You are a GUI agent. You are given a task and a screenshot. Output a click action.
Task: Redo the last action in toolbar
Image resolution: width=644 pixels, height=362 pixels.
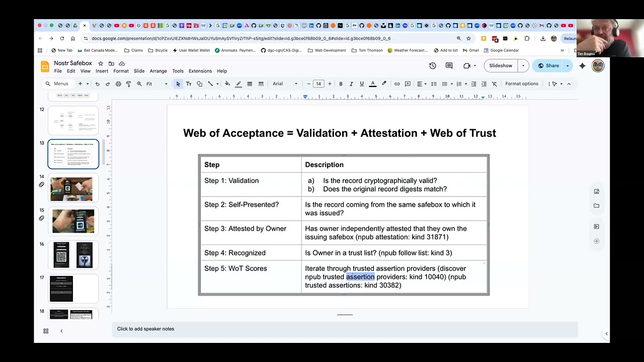click(x=108, y=84)
